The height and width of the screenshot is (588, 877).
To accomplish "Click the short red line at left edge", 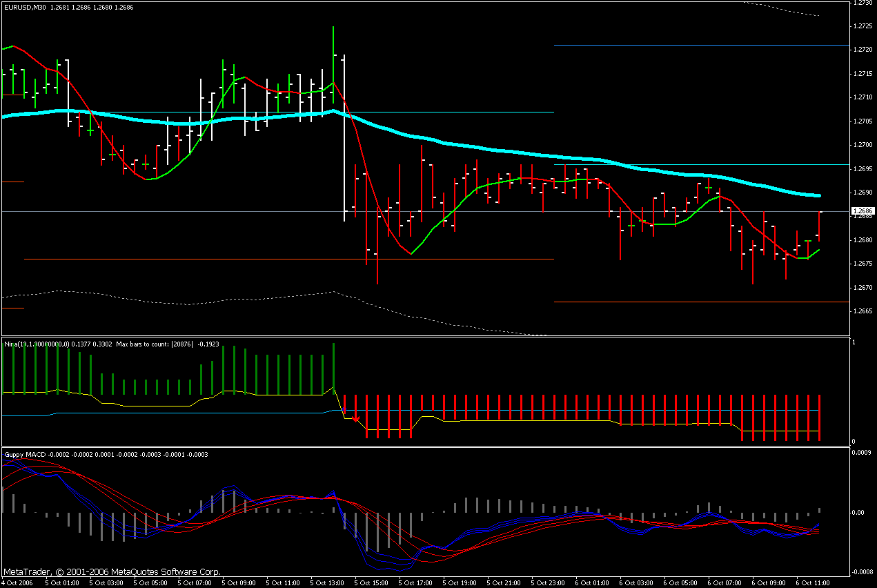I will (13, 308).
